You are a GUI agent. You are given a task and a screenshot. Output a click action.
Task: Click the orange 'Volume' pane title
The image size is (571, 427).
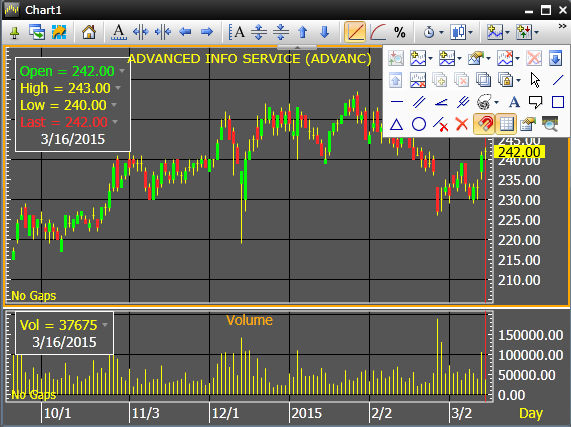point(249,320)
